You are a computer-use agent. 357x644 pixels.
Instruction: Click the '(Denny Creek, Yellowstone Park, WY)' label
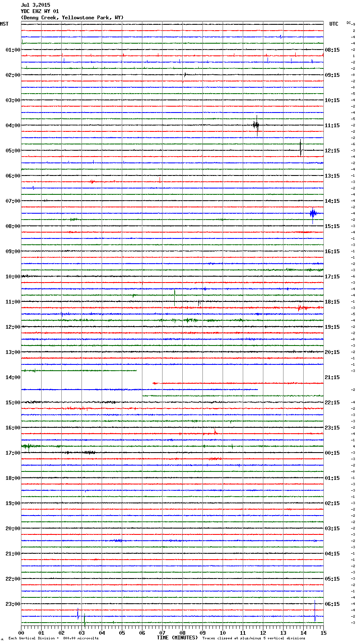pyautogui.click(x=72, y=18)
